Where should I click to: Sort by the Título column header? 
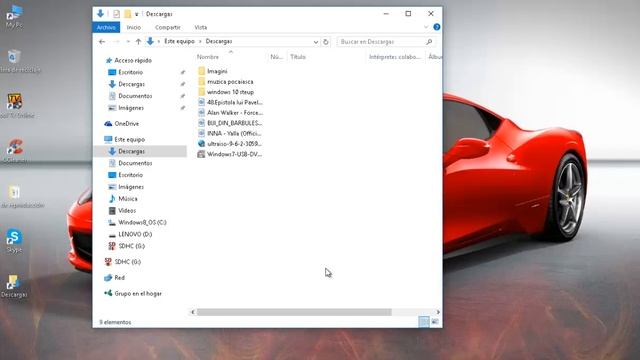point(298,57)
